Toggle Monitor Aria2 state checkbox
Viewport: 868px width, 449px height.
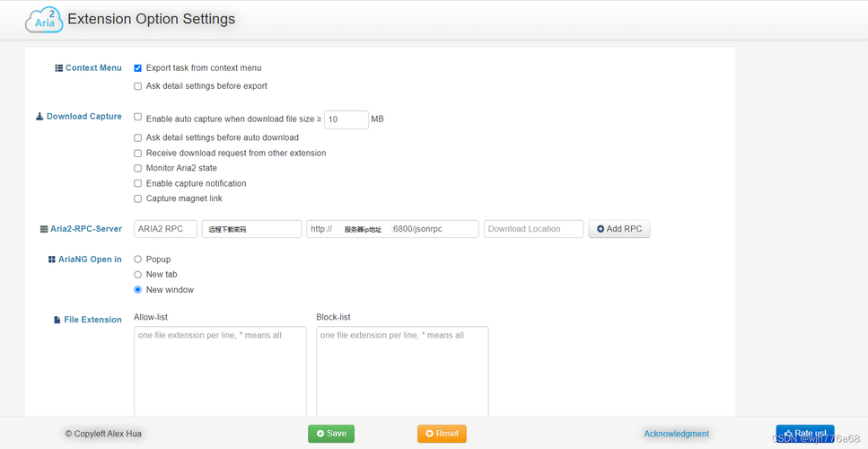(138, 168)
